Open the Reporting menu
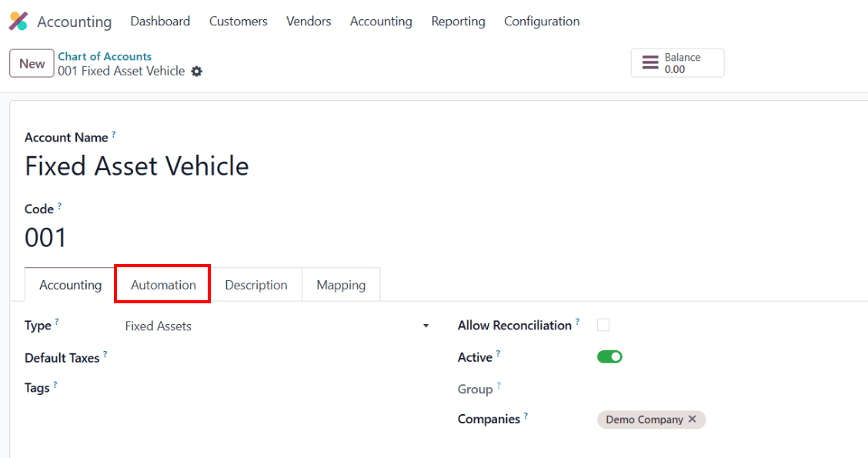 pyautogui.click(x=458, y=22)
